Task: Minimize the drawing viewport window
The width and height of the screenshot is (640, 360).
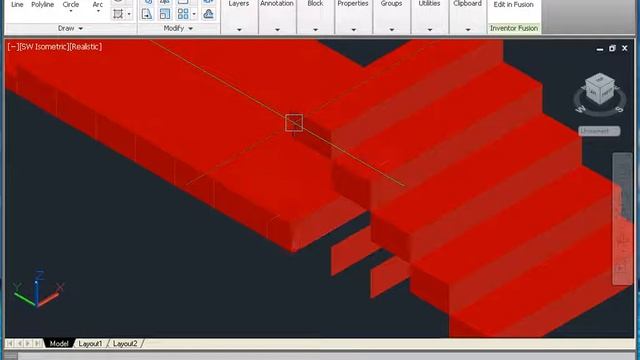Action: click(x=600, y=49)
